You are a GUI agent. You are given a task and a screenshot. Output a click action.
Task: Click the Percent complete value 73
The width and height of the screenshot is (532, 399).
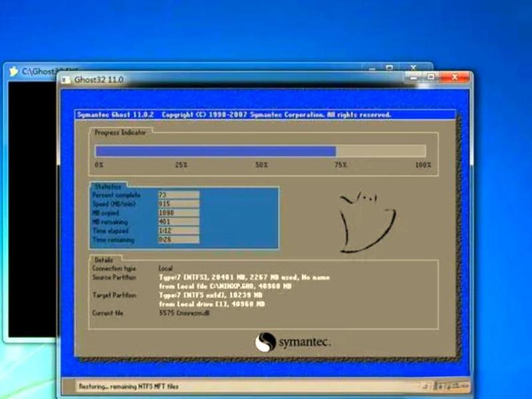point(178,195)
